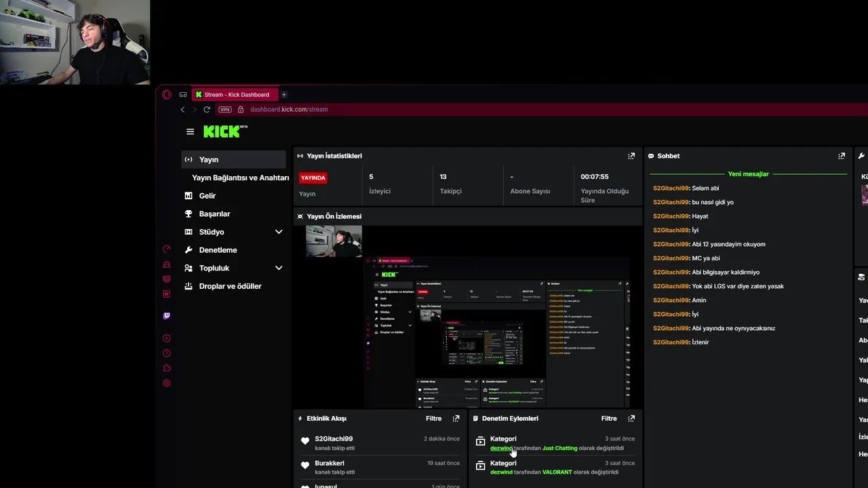
Task: Pop out the Etkinlik Akışı panel
Action: (x=456, y=419)
